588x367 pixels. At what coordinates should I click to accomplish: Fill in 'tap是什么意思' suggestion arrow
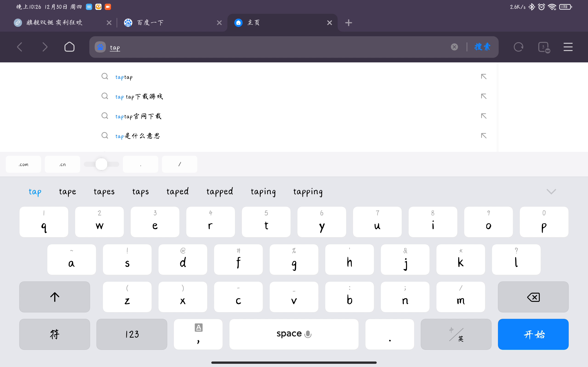tap(483, 136)
